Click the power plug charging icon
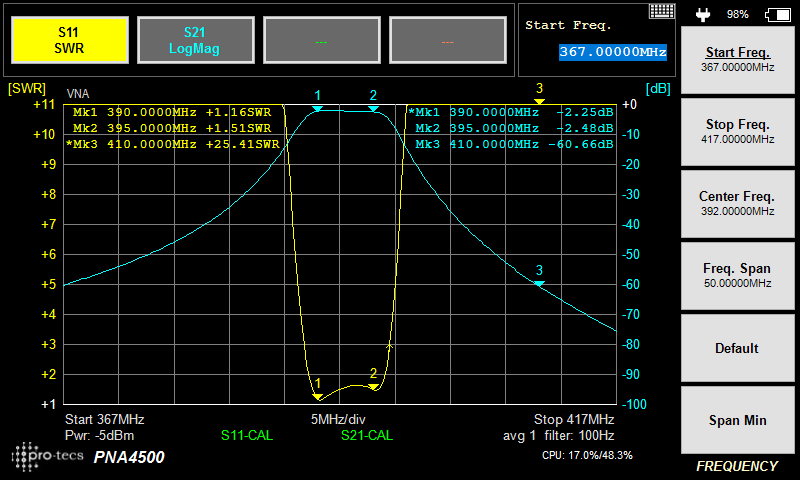Viewport: 800px width, 480px height. (703, 14)
